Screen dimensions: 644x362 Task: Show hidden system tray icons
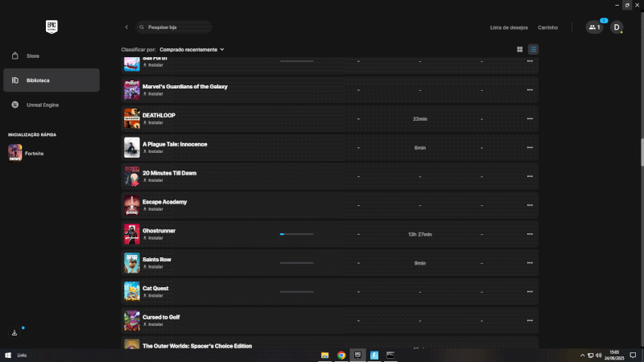pyautogui.click(x=582, y=356)
